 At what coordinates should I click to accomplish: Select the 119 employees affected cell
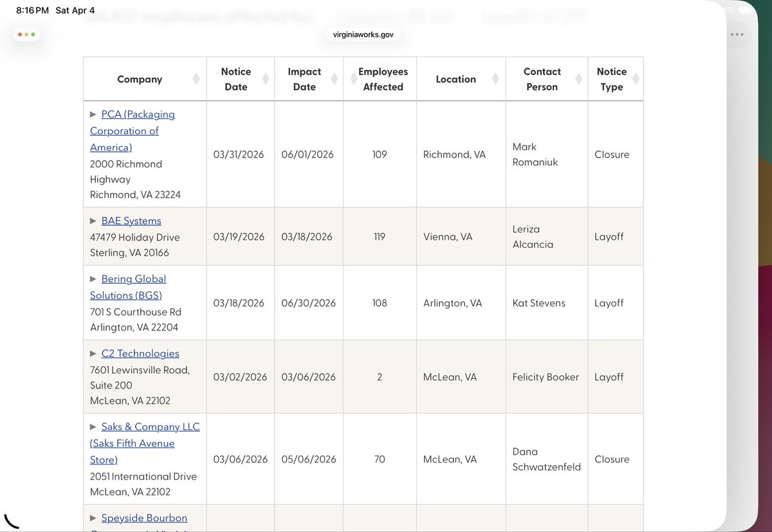pyautogui.click(x=380, y=237)
